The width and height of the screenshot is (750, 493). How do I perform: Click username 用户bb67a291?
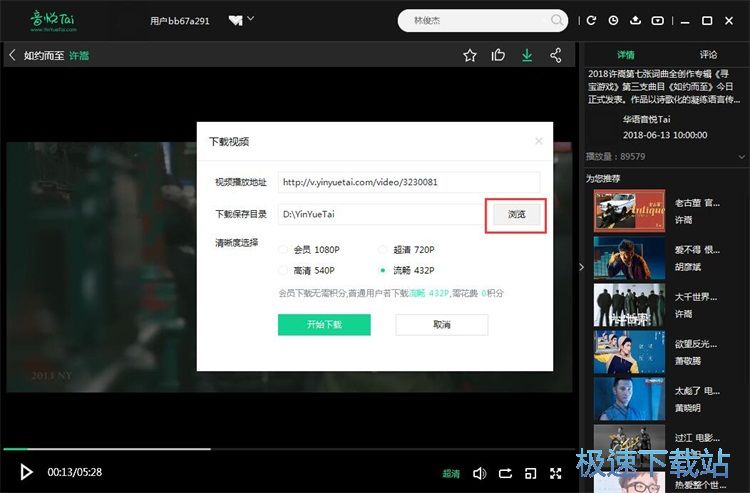pyautogui.click(x=180, y=21)
